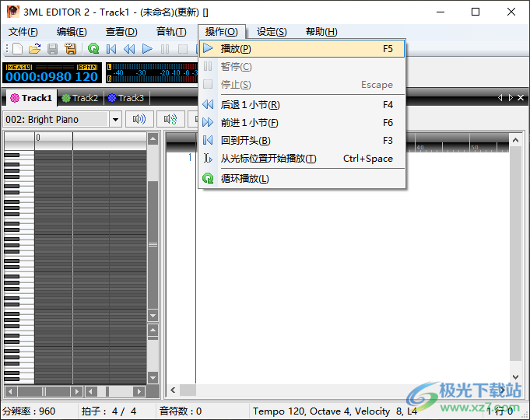Open the 编辑(E) menu
The image size is (530, 420).
click(x=72, y=32)
